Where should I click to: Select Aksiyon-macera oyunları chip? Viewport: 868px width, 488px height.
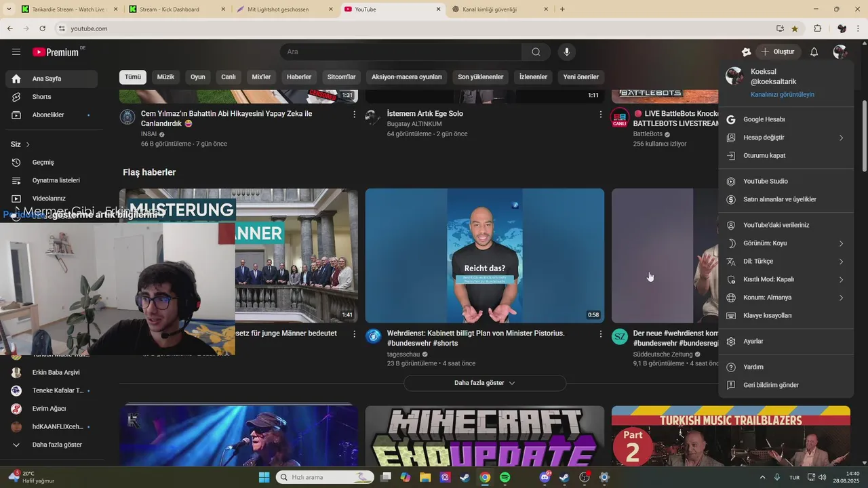[407, 77]
